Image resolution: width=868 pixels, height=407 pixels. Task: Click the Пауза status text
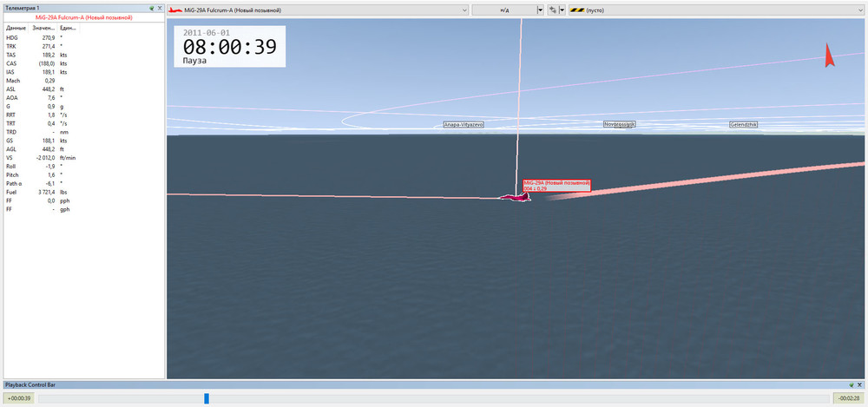[194, 61]
